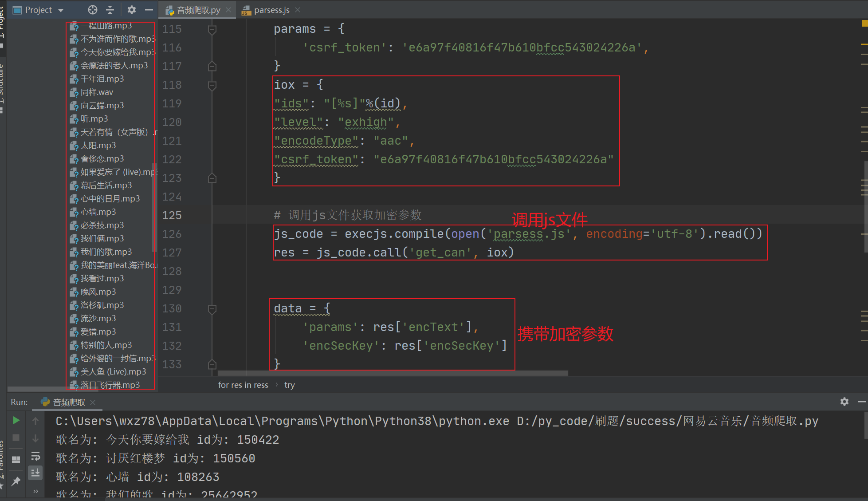The height and width of the screenshot is (501, 868).
Task: Collapse code fold at line 130
Action: coord(212,308)
